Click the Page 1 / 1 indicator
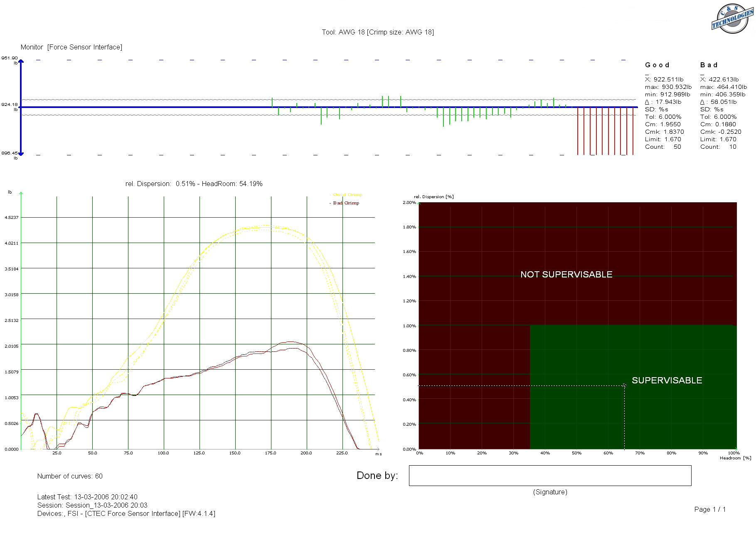Screen dimensions: 756x540 (x=709, y=510)
